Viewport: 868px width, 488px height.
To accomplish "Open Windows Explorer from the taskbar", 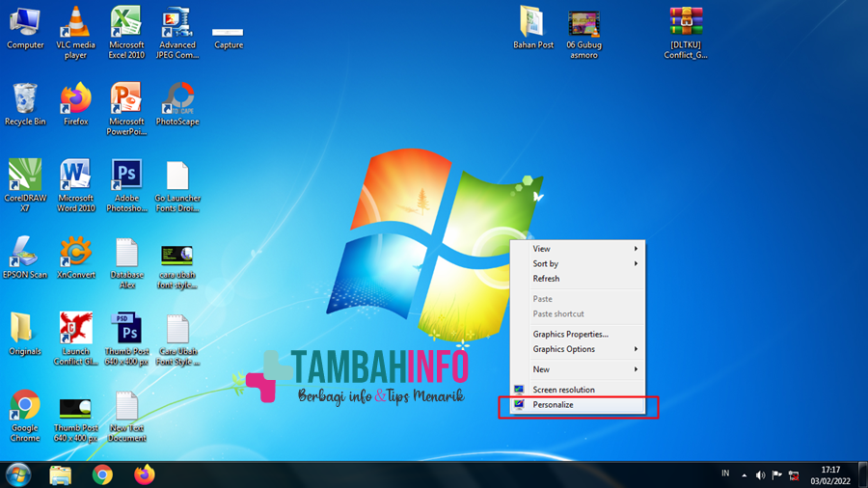I will click(61, 475).
